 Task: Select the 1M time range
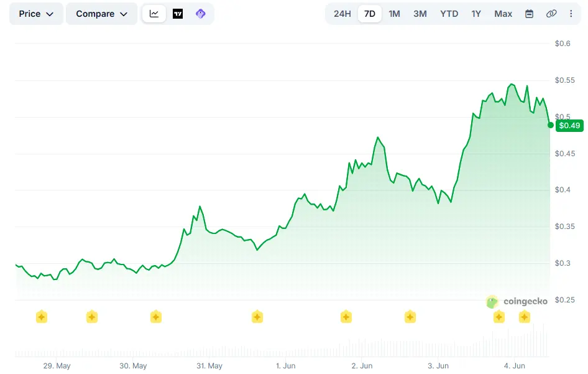pyautogui.click(x=394, y=14)
